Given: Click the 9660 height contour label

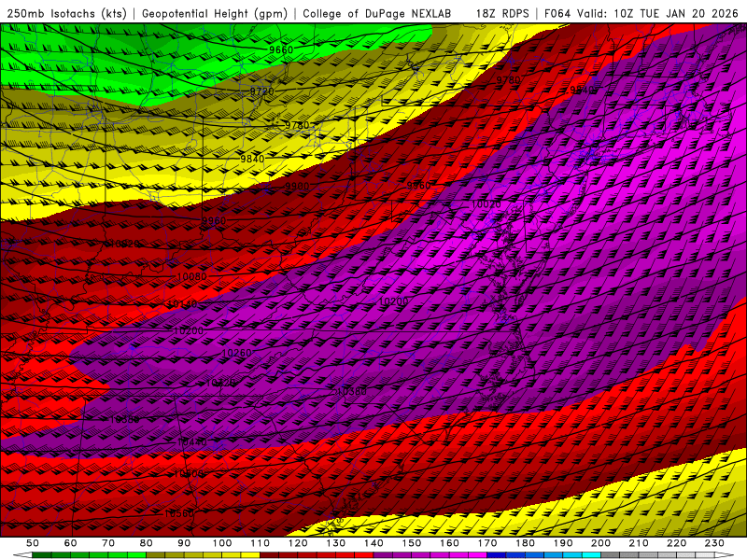Looking at the screenshot, I should pyautogui.click(x=281, y=50).
